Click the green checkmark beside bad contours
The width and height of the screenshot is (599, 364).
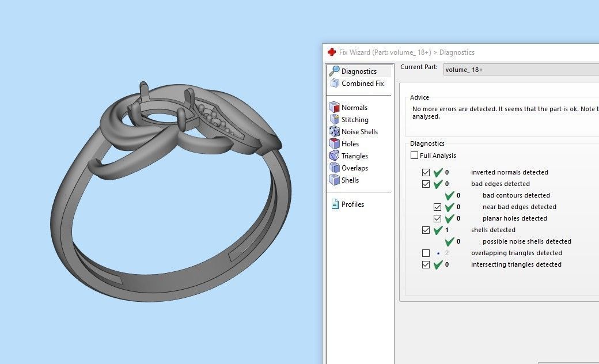(x=450, y=195)
